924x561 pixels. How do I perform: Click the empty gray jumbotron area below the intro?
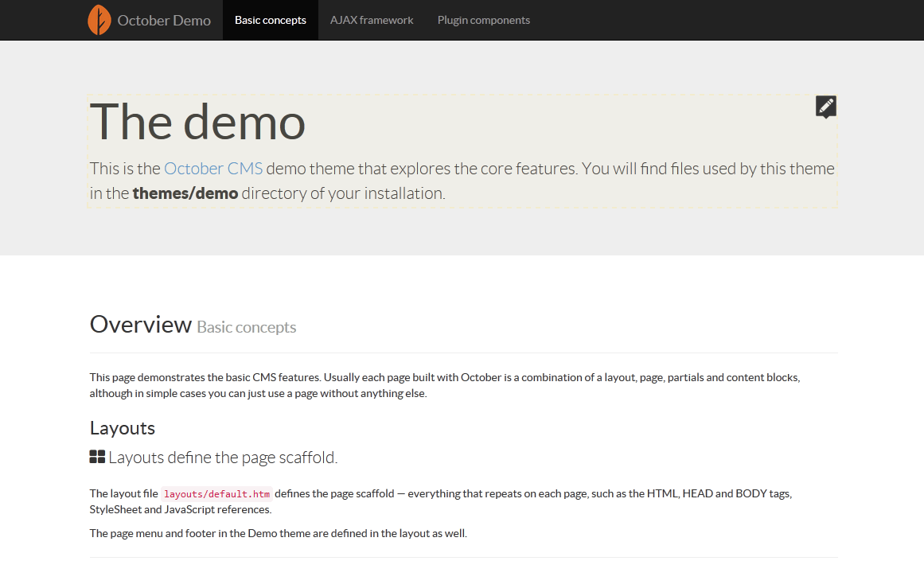pos(462,232)
